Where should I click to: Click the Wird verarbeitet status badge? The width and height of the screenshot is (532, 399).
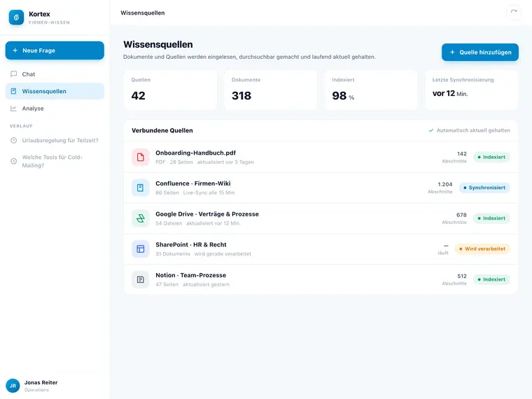tap(482, 248)
